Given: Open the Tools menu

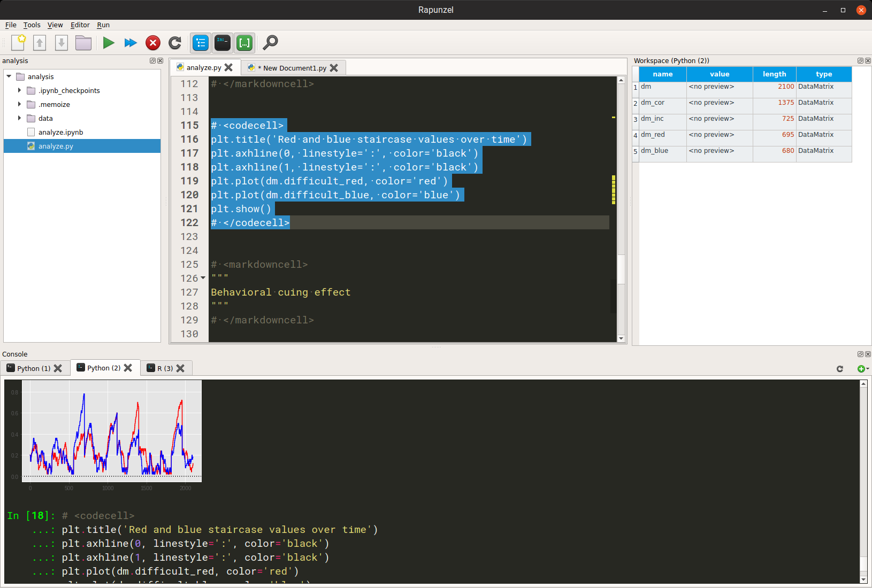Looking at the screenshot, I should 32,25.
